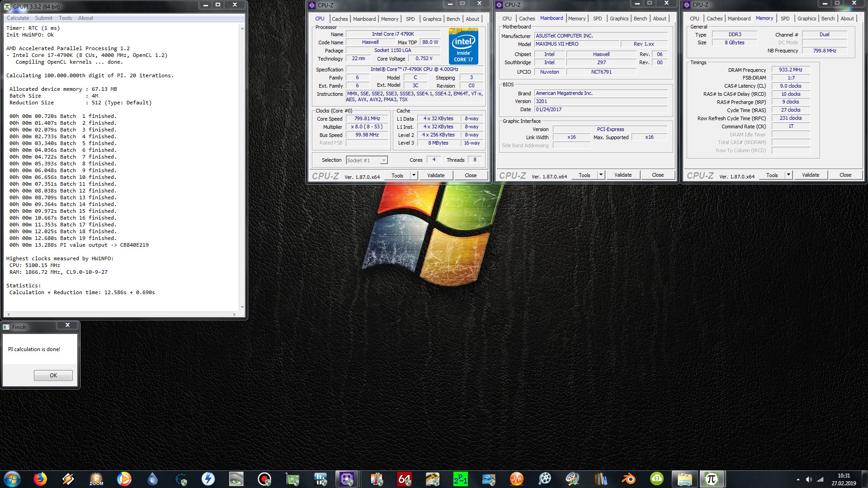Open Prime95 green taskbar icon
This screenshot has width=868, height=488.
coord(461,479)
